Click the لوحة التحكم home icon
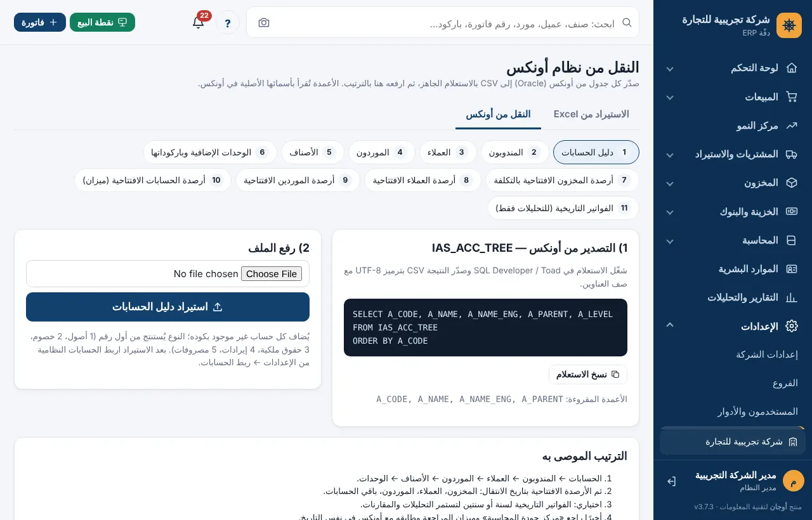 tap(791, 68)
